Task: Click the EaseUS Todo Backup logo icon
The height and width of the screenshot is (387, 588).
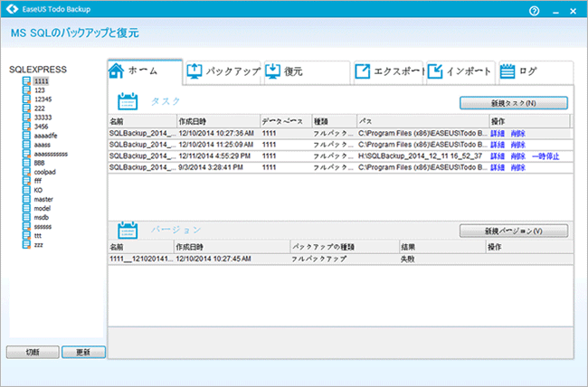Action: click(x=13, y=9)
